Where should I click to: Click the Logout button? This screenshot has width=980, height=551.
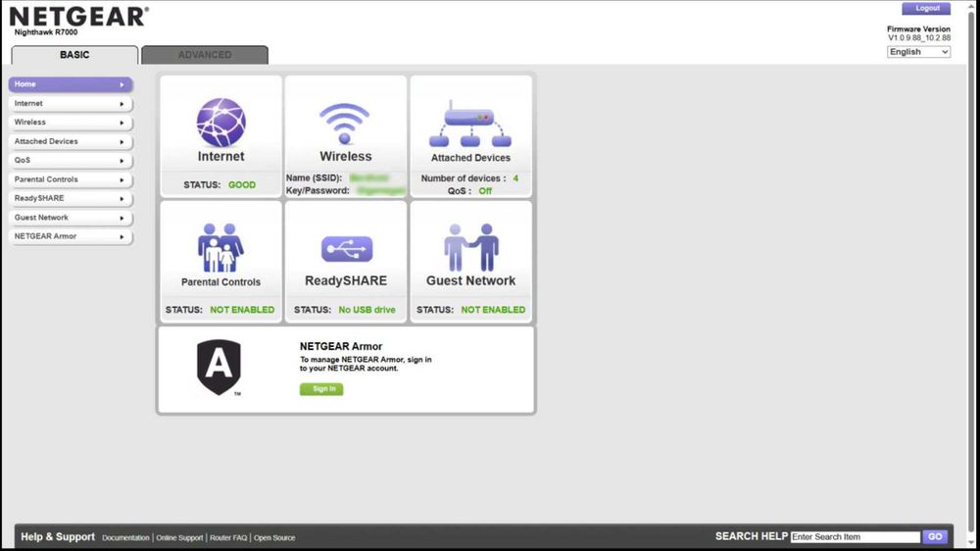[926, 8]
